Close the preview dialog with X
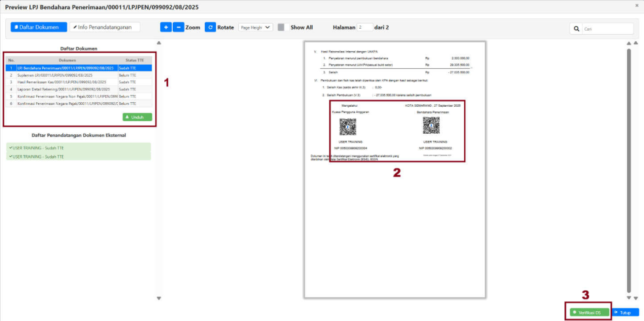The height and width of the screenshot is (321, 644). click(x=637, y=5)
